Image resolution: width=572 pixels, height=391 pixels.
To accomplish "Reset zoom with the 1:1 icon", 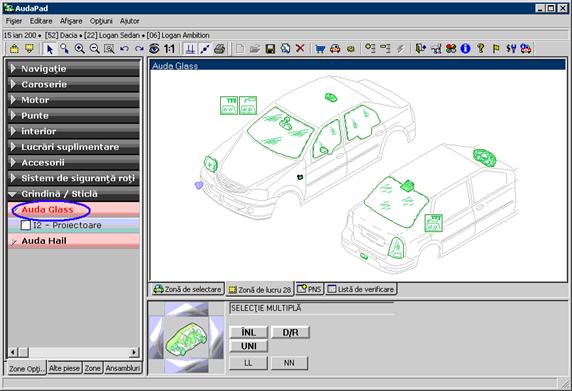I will tap(169, 49).
